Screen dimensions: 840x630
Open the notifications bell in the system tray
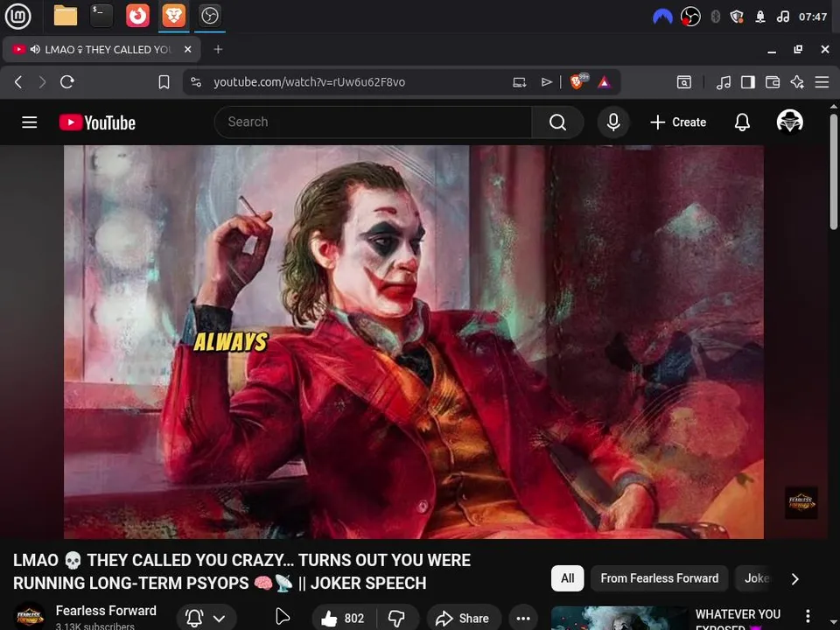(760, 17)
